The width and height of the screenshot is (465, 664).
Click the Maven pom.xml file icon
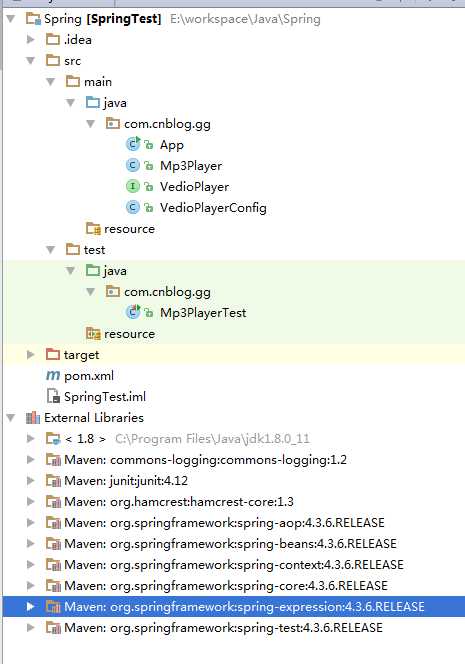click(x=53, y=375)
